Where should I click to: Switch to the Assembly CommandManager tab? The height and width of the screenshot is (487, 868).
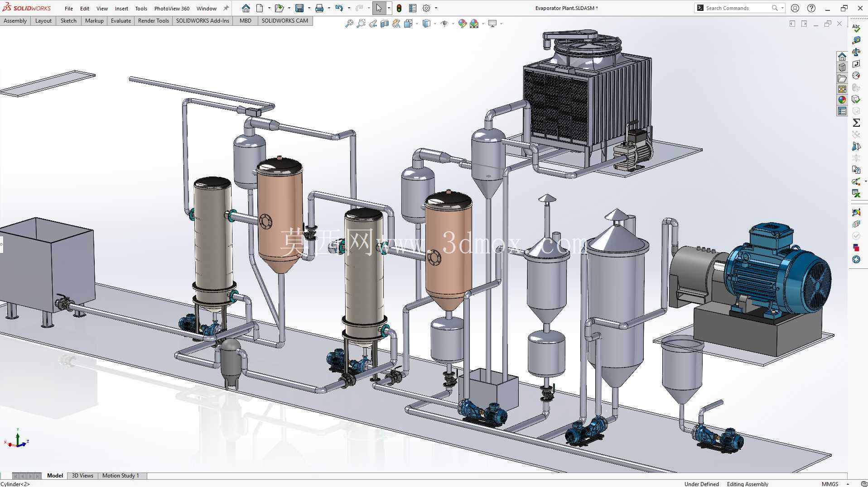[x=15, y=21]
